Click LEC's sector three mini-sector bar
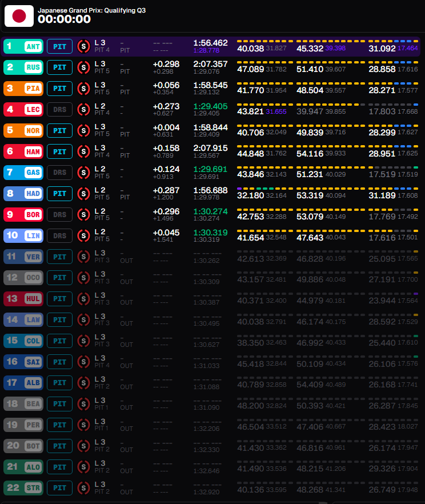This screenshot has height=504, width=425. pos(393,105)
